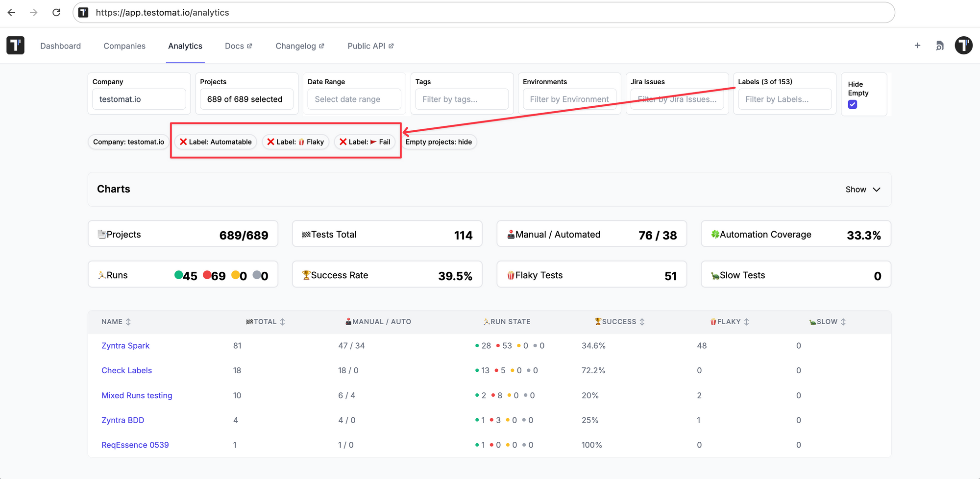Click the MANUAL / AUTO column header
The height and width of the screenshot is (479, 980).
point(378,322)
